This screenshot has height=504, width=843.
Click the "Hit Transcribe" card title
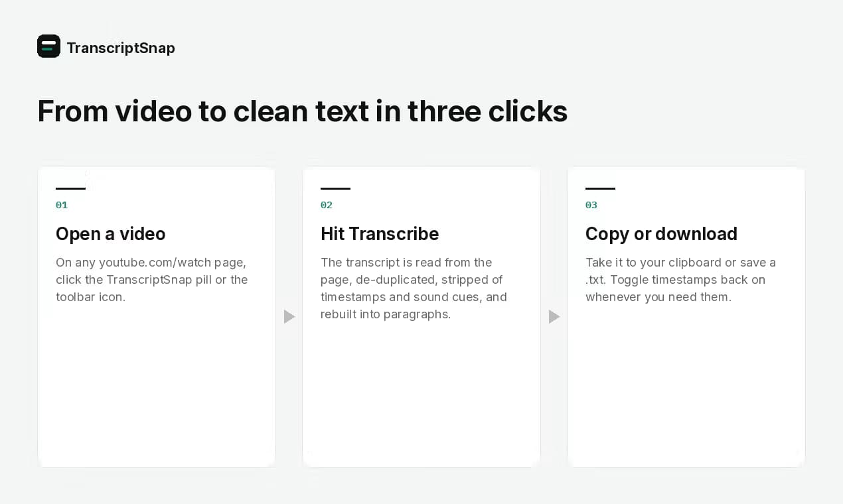(380, 233)
